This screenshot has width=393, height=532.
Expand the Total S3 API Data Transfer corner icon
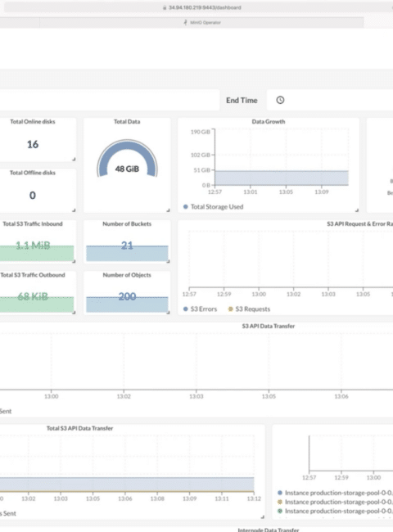click(262, 516)
